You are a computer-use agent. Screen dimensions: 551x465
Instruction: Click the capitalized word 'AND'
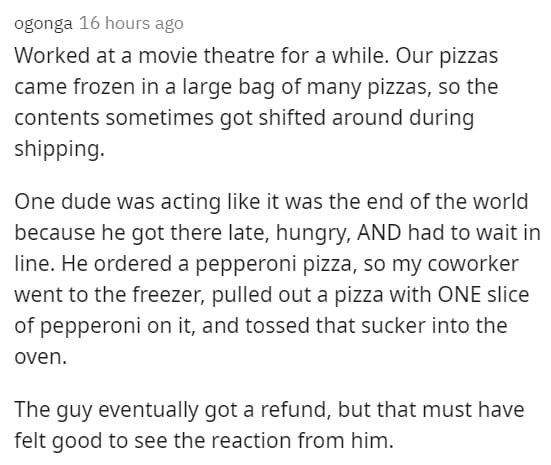[379, 233]
